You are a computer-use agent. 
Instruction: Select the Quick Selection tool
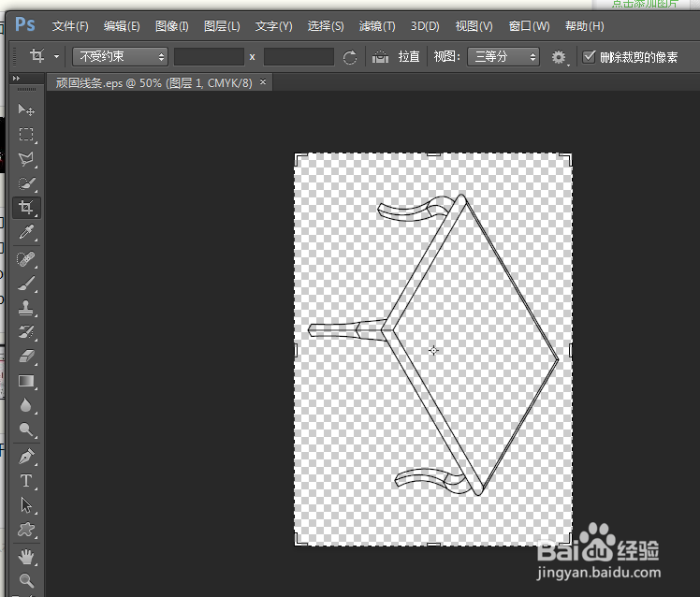click(x=26, y=183)
